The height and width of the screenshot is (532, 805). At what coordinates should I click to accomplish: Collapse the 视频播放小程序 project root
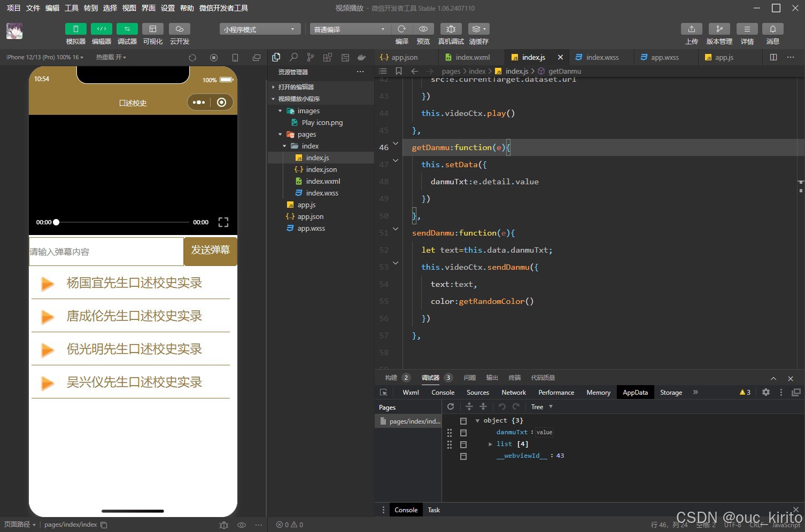tap(321, 99)
